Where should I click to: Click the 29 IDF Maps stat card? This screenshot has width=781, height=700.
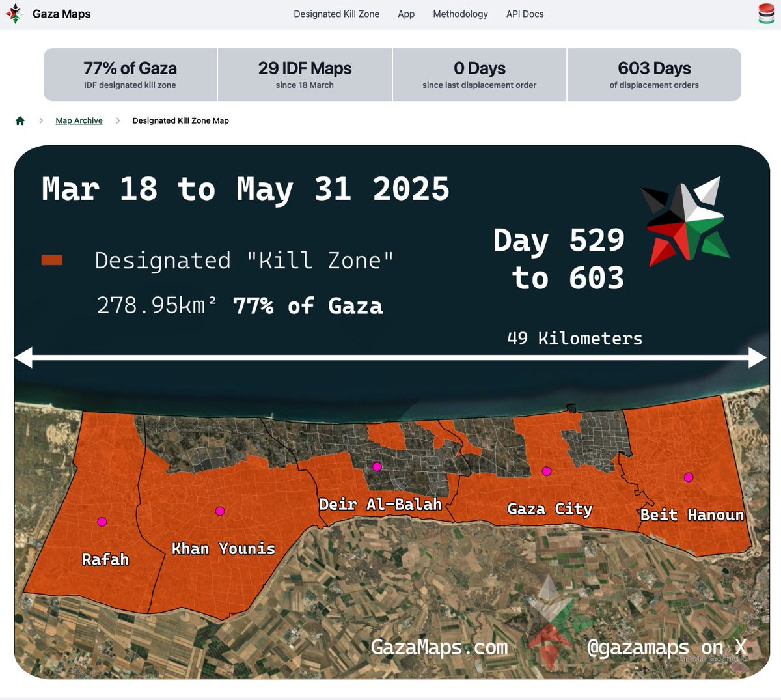point(305,75)
